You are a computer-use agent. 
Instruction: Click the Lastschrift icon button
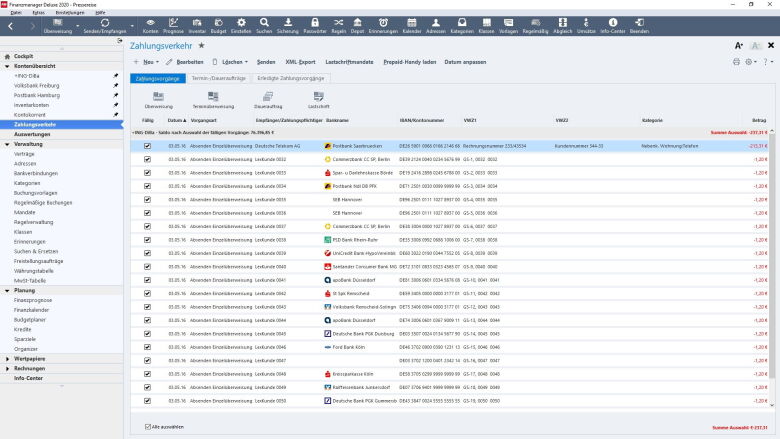(320, 99)
